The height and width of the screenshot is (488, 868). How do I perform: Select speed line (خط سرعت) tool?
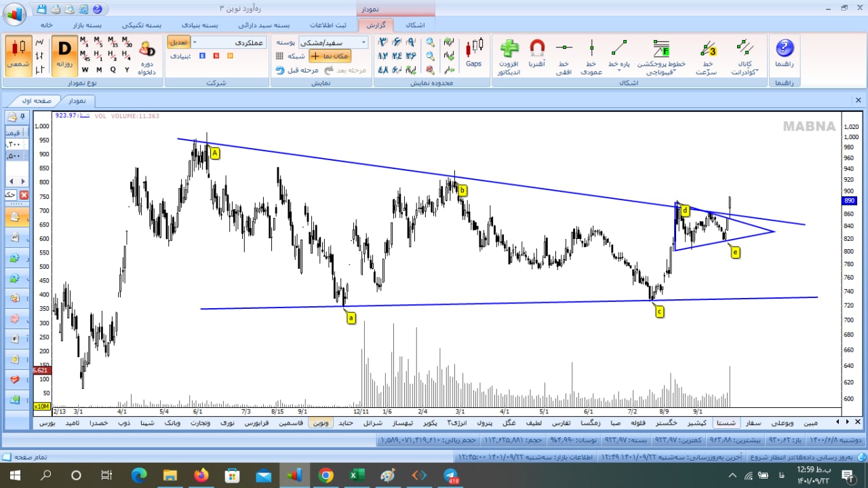tap(707, 56)
